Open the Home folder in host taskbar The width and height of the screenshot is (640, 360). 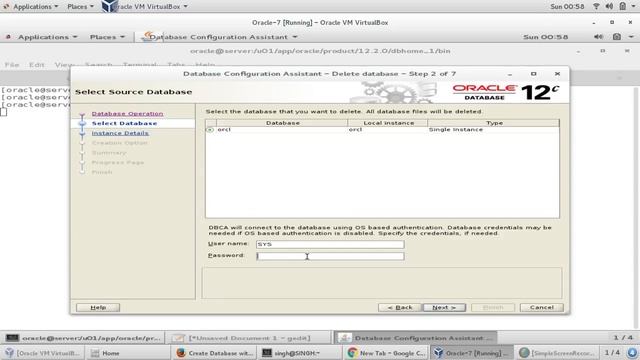(127, 353)
